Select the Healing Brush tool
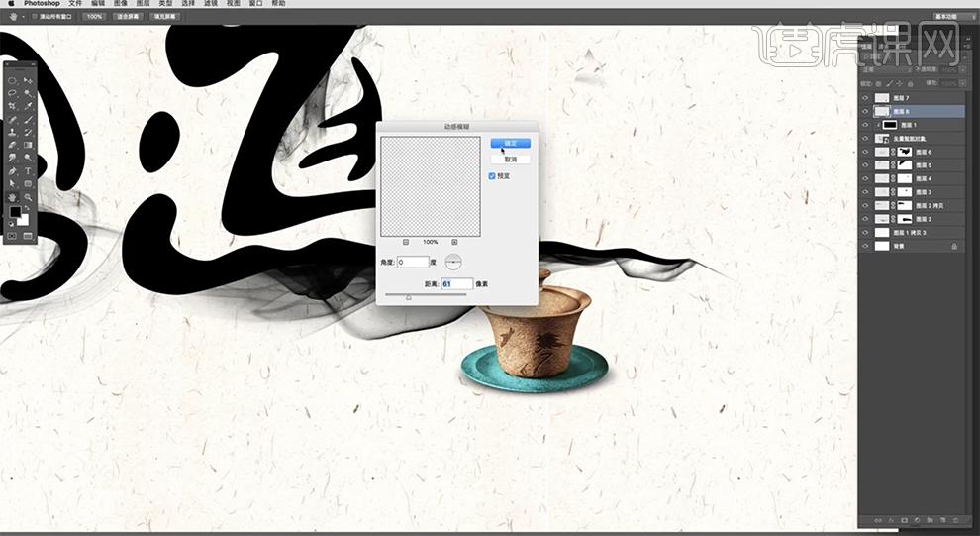Image resolution: width=980 pixels, height=536 pixels. click(13, 120)
